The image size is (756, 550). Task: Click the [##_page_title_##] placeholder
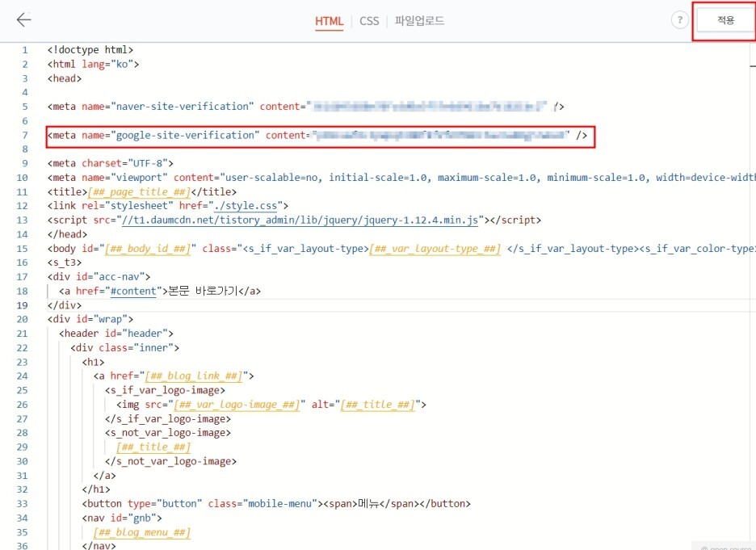coord(140,192)
